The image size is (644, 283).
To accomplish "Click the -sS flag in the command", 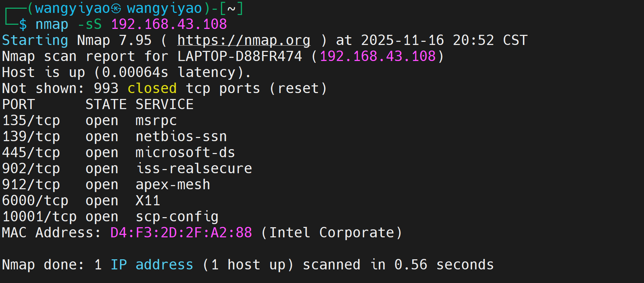I will pos(89,24).
